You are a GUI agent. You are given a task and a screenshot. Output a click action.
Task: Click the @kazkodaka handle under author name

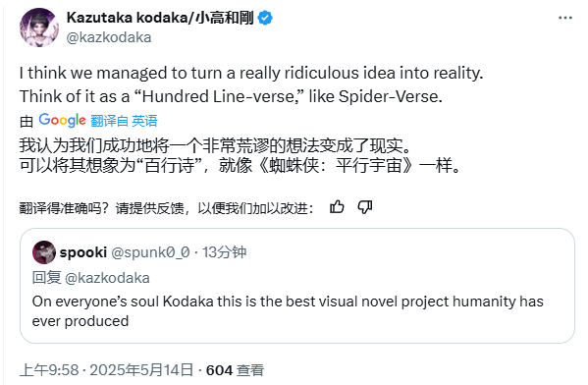point(109,37)
